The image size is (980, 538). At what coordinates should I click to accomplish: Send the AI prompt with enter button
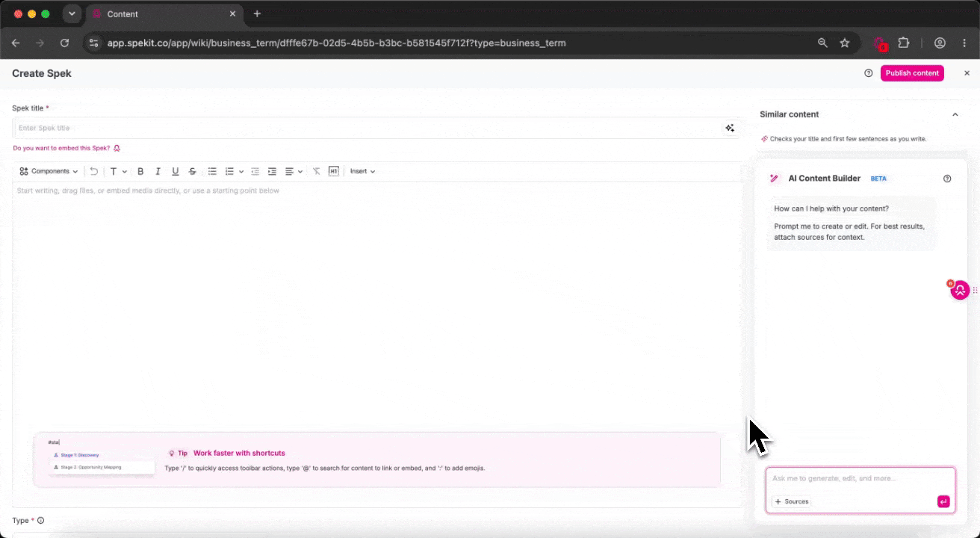pyautogui.click(x=943, y=501)
